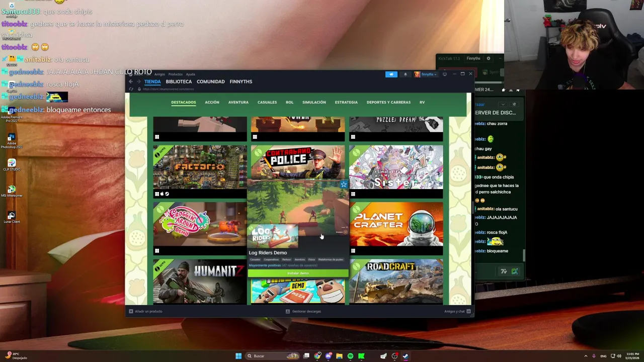Go forward with the Steam forward arrow
Screen dimensions: 644x362
coord(138,81)
